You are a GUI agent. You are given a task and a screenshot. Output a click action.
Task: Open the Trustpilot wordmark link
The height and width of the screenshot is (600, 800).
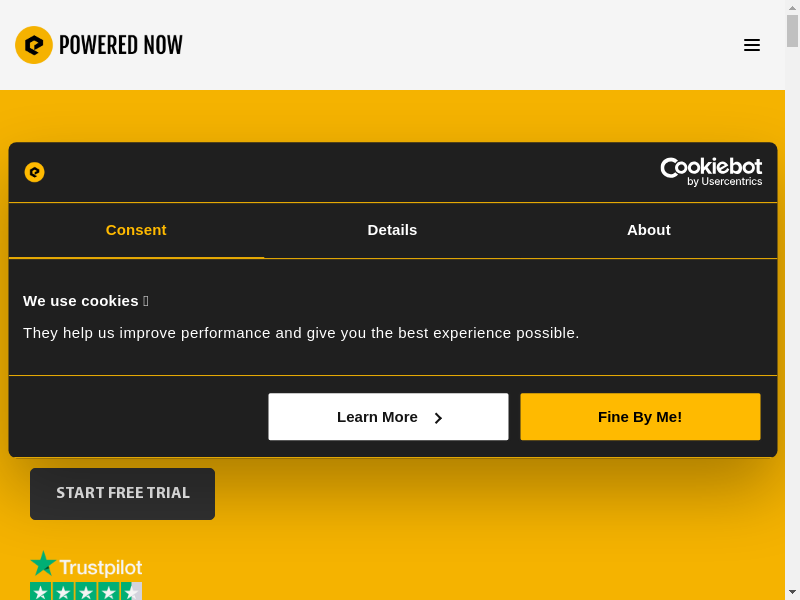tap(100, 568)
